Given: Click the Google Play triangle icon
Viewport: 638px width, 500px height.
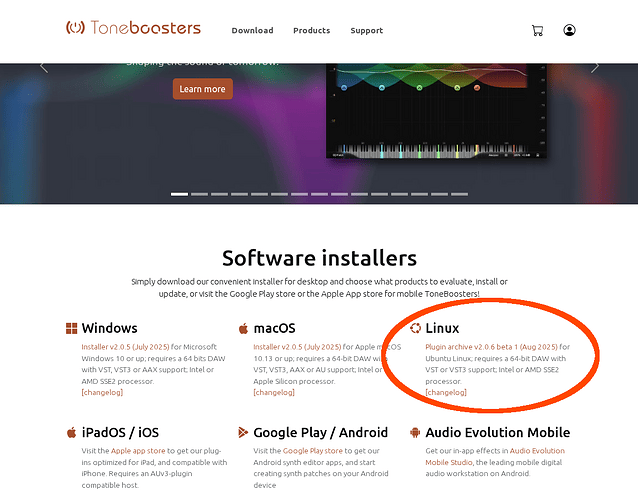Looking at the screenshot, I should (x=243, y=432).
